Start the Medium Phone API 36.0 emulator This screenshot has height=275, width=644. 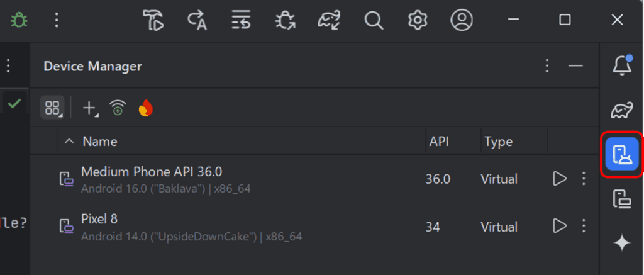coord(559,179)
